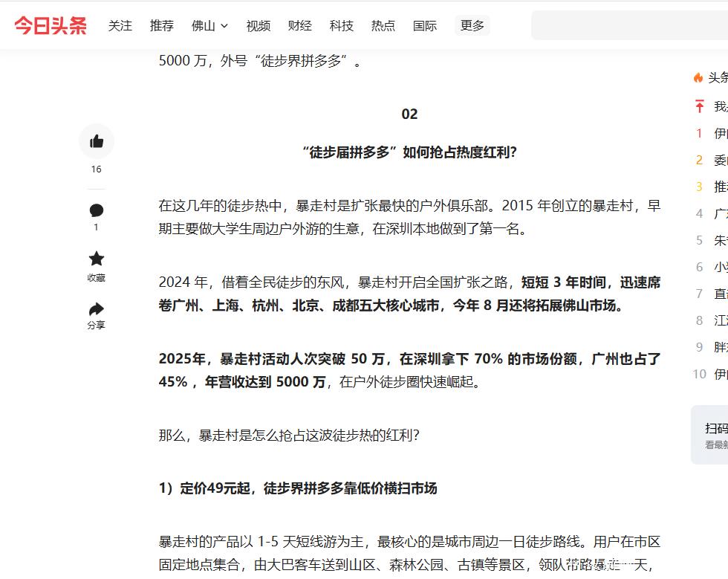This screenshot has height=579, width=728.
Task: Open hot list item number 3
Action: tap(711, 187)
